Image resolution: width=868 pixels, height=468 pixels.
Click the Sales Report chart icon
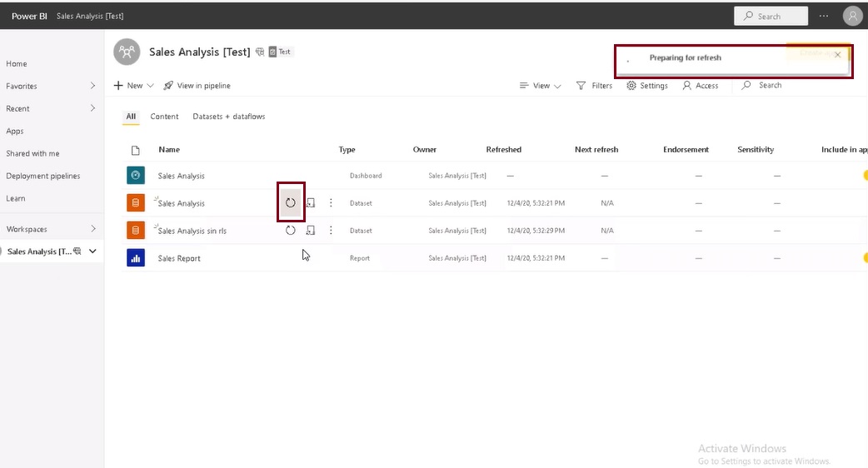pos(136,258)
